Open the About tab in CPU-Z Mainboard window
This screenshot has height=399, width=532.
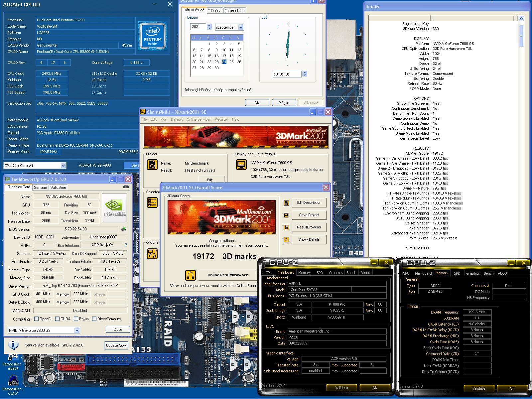[365, 273]
